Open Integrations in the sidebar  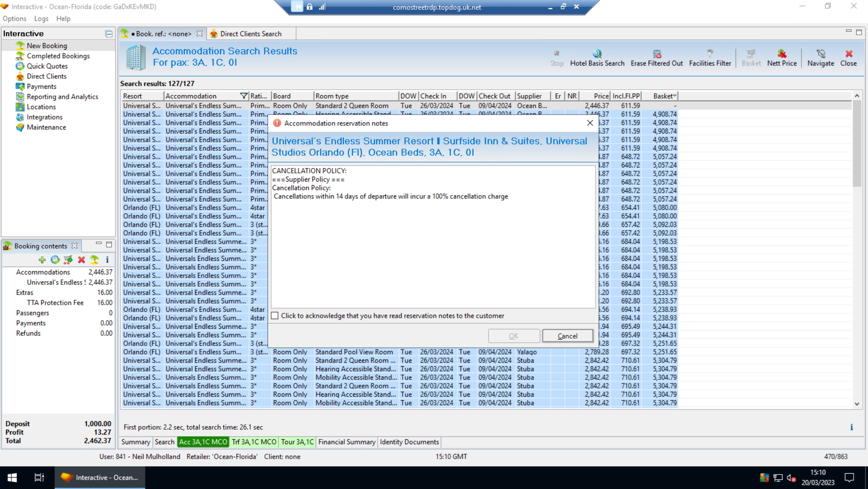click(45, 117)
